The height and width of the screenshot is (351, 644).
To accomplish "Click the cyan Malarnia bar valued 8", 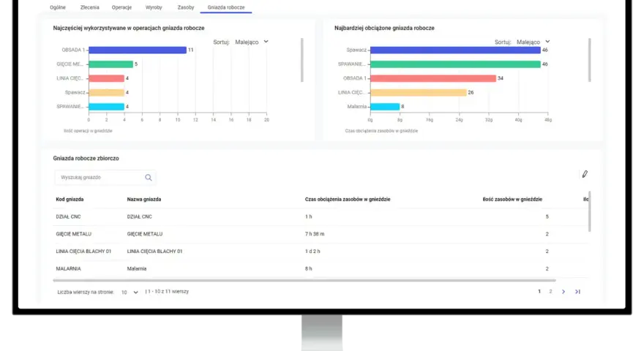I will (x=385, y=106).
